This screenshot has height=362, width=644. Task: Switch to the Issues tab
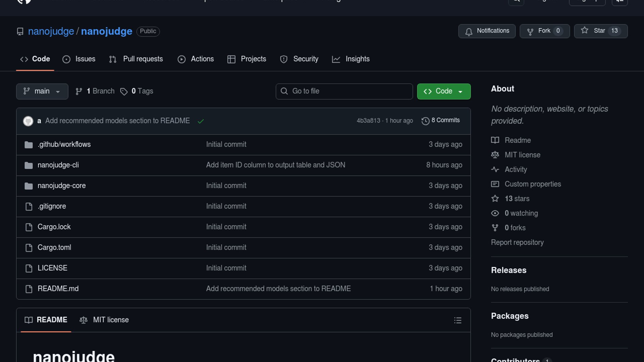pyautogui.click(x=79, y=59)
